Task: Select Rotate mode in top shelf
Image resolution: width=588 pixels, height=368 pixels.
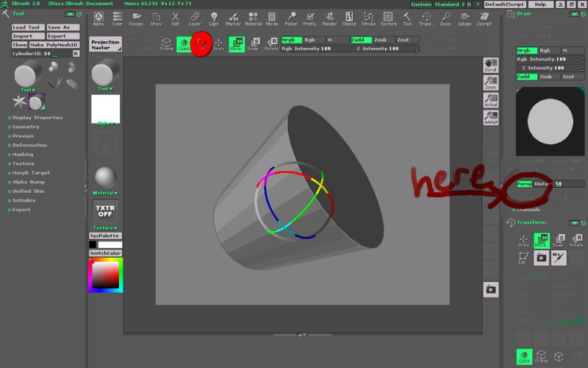Action: [271, 44]
